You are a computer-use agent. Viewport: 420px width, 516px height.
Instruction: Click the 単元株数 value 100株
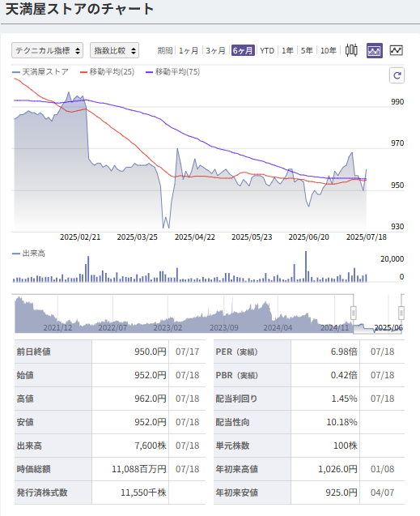coord(346,446)
